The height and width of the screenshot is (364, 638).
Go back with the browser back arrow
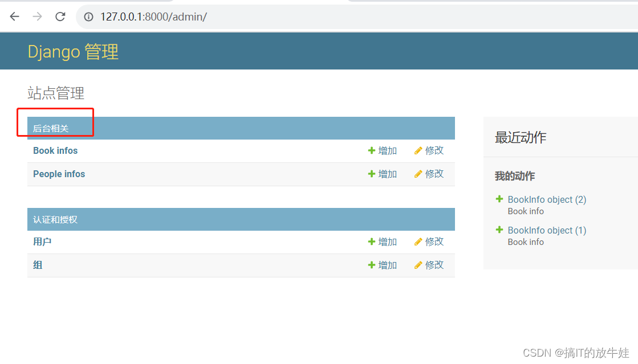(x=15, y=17)
